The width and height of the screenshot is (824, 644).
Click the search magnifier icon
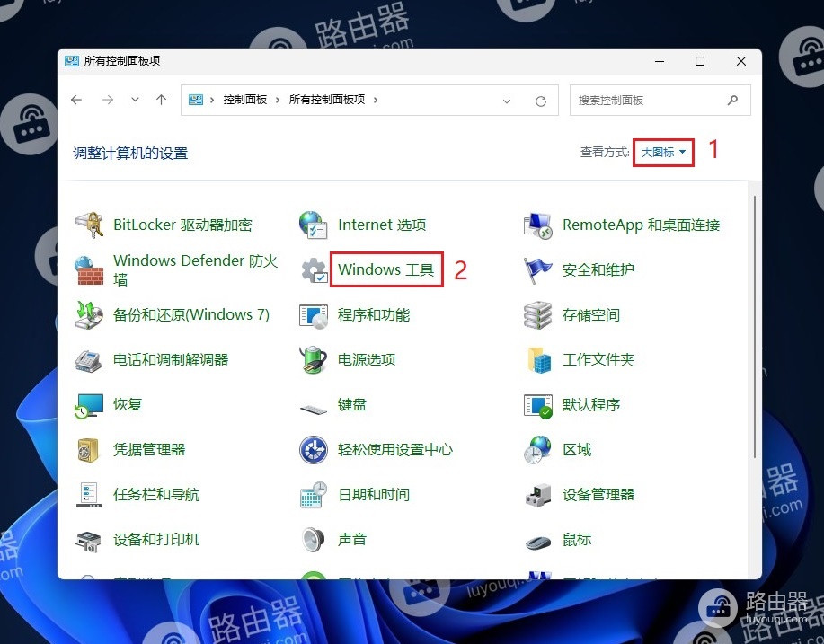pos(732,100)
